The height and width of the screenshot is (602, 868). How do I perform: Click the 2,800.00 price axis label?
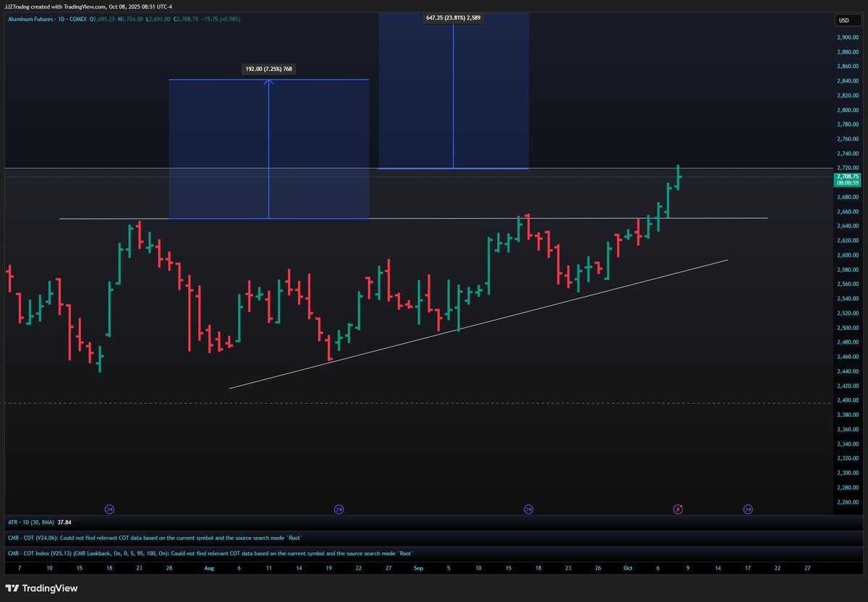(x=847, y=110)
